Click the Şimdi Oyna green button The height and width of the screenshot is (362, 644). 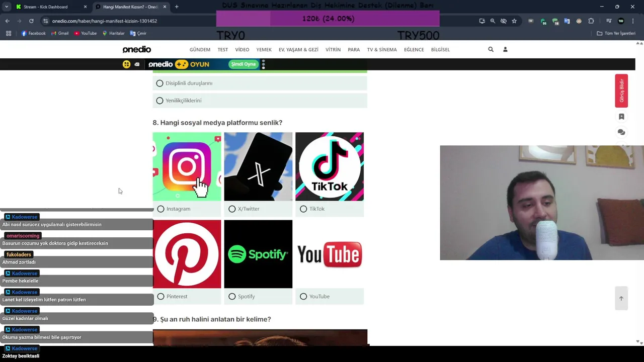tap(243, 64)
